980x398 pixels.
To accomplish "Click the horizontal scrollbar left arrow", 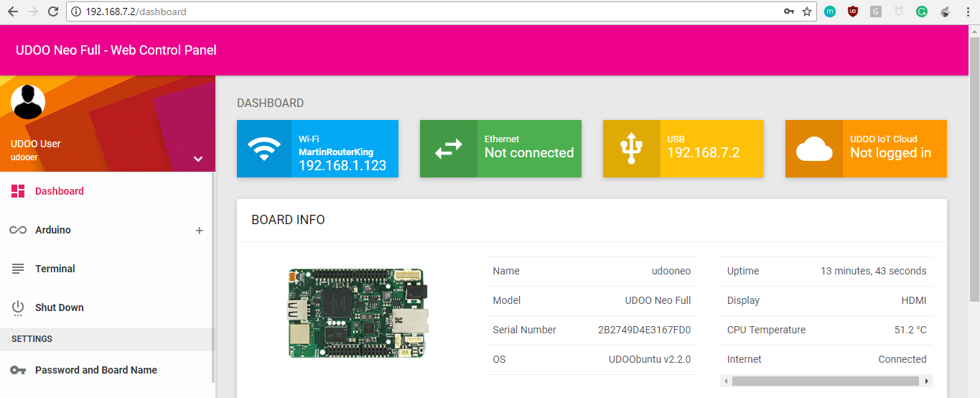I will point(726,381).
